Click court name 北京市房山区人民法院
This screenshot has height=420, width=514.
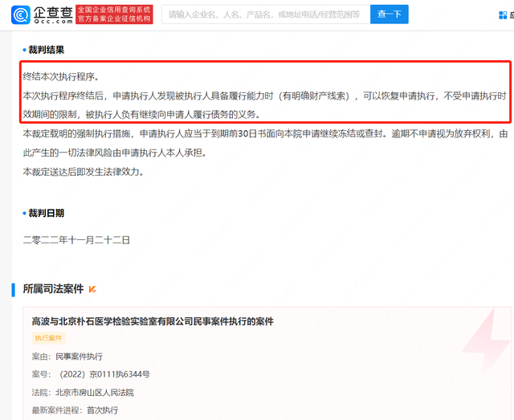[95, 393]
